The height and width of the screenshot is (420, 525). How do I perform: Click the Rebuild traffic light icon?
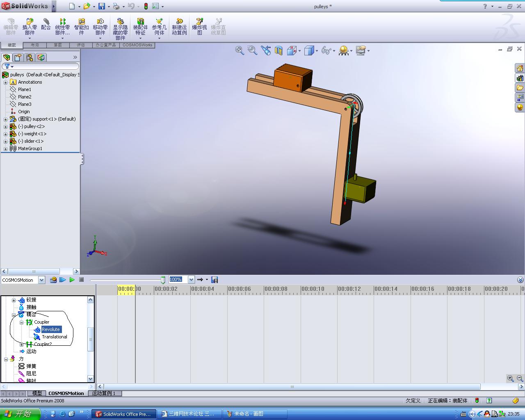146,6
